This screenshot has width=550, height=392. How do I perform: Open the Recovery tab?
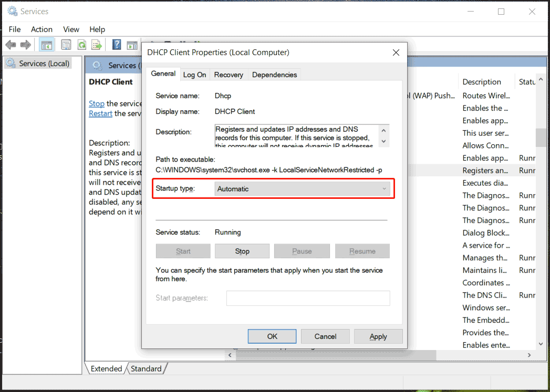pyautogui.click(x=229, y=75)
